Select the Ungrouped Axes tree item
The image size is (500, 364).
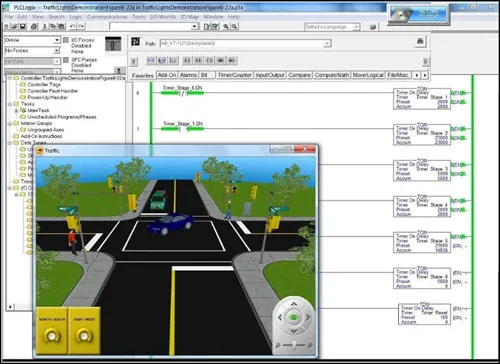click(x=42, y=130)
